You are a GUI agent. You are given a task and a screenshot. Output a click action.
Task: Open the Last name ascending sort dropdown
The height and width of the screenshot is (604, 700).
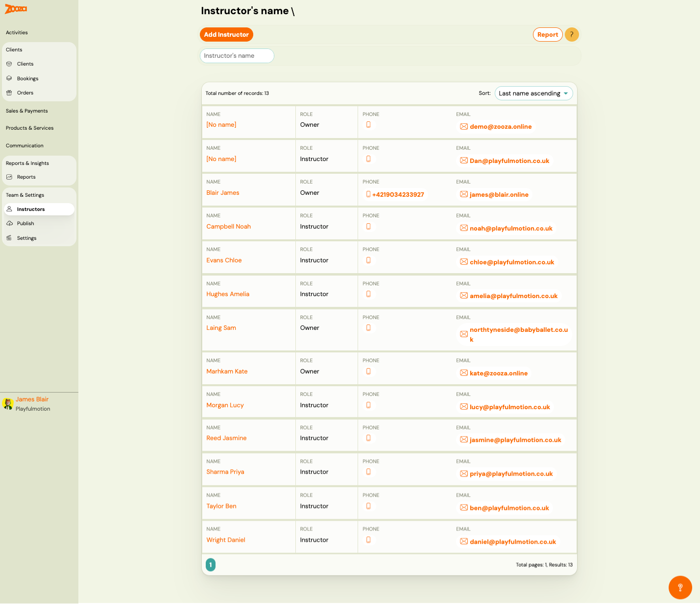click(x=533, y=93)
